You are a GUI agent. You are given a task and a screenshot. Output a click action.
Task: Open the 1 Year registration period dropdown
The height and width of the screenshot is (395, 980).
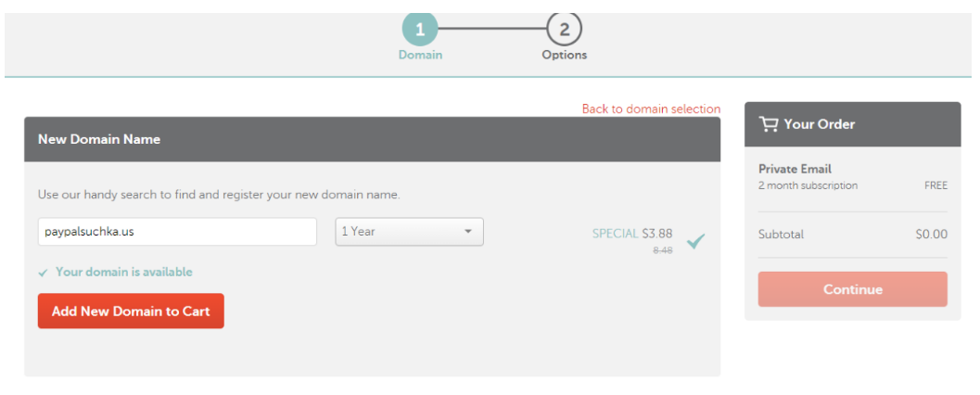point(408,232)
